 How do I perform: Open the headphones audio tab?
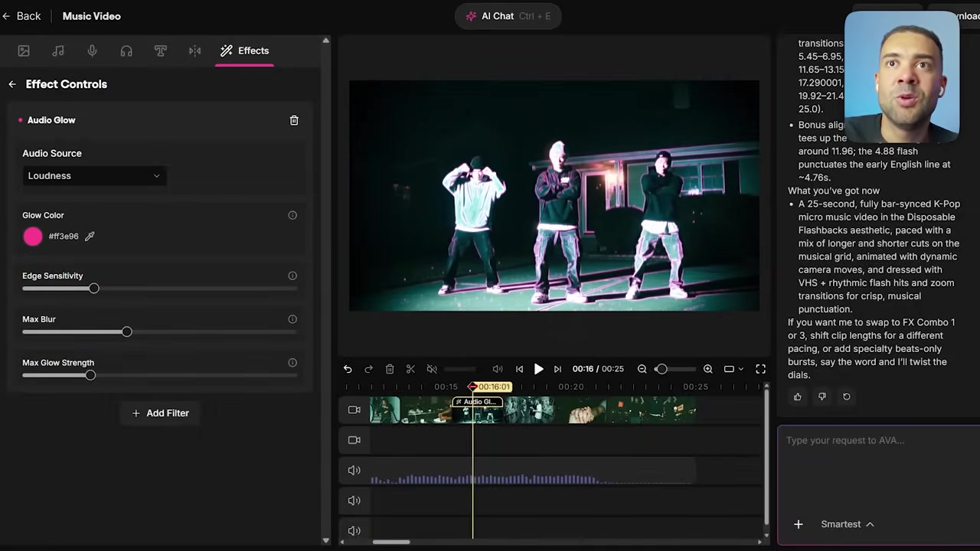[x=126, y=51]
